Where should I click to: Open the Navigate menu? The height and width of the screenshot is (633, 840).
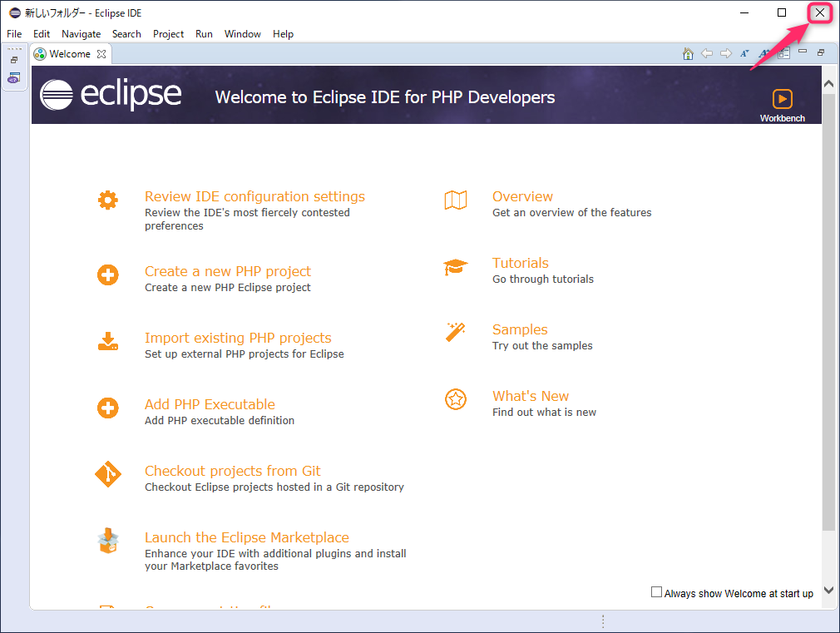coord(81,34)
